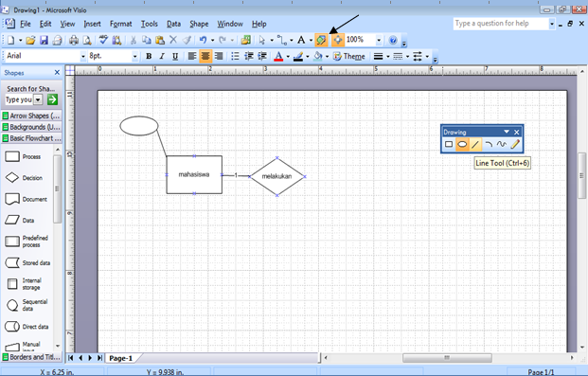Screen dimensions: 588x376
Task: Paste from clipboard using the Paste icon
Action: click(x=160, y=40)
